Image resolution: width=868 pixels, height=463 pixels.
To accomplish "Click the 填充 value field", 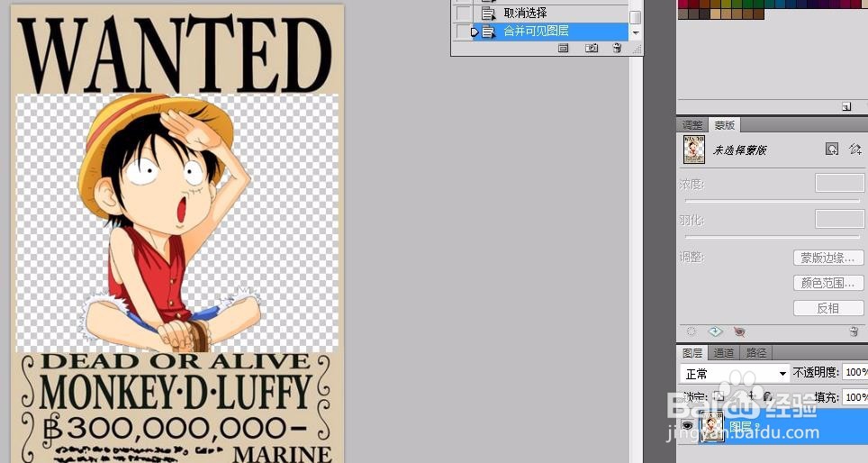I will click(855, 396).
